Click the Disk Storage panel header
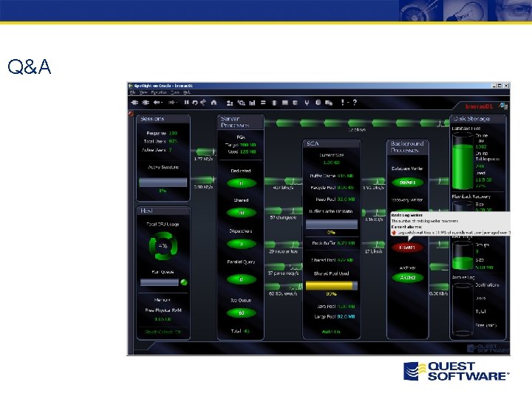Screen dimensions: 532x399 pyautogui.click(x=478, y=119)
